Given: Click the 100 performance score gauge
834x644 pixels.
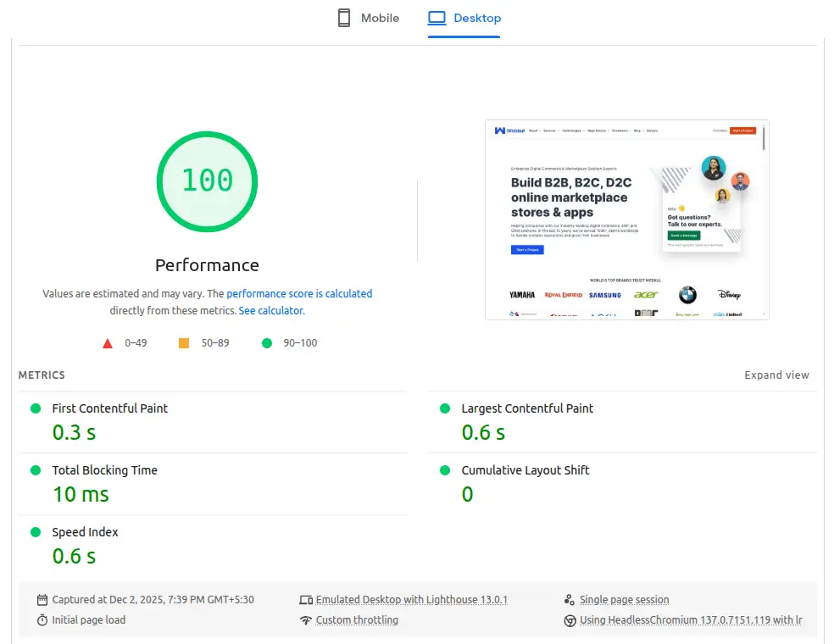Looking at the screenshot, I should 207,181.
